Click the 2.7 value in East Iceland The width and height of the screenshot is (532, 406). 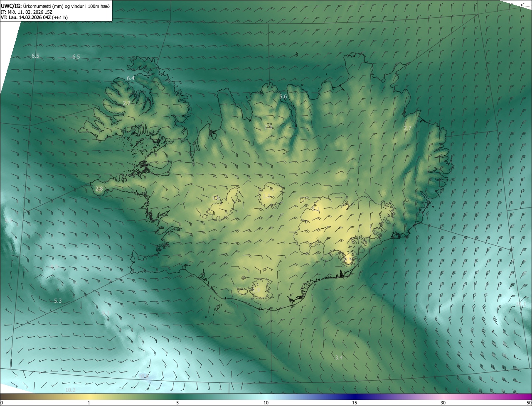[x=407, y=128]
